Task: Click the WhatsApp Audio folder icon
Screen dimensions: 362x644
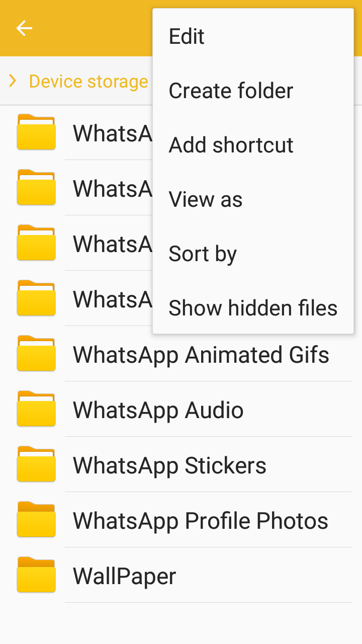Action: (36, 409)
